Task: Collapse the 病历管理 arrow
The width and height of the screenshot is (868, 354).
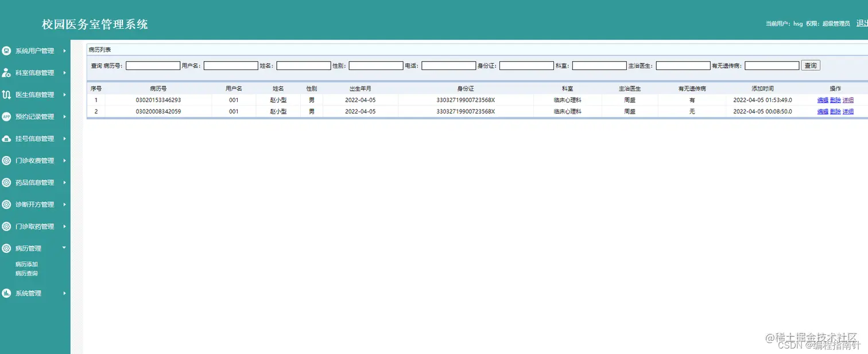Action: pos(64,248)
